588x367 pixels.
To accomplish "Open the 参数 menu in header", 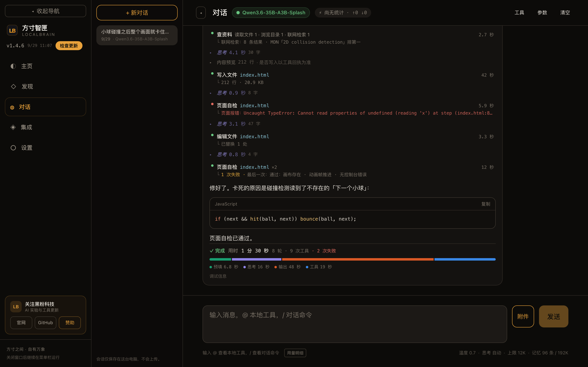I will [x=542, y=13].
